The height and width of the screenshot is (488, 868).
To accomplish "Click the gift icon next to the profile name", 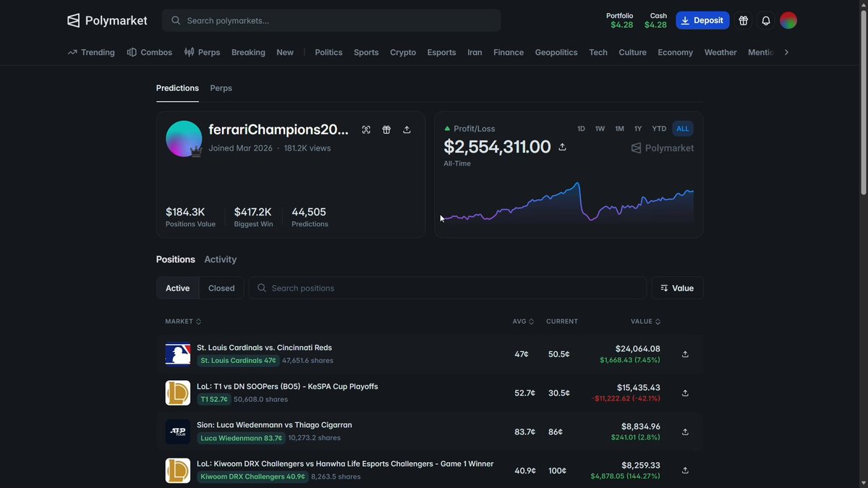I will point(386,129).
